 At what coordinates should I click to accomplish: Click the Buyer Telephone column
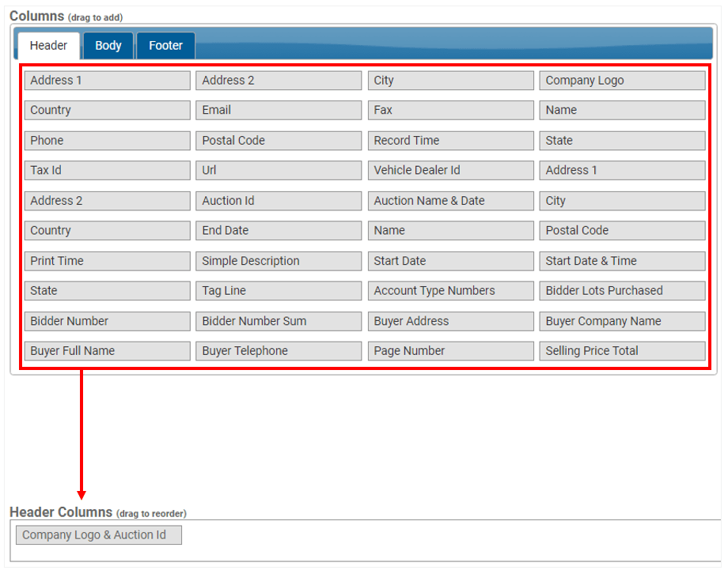(279, 351)
